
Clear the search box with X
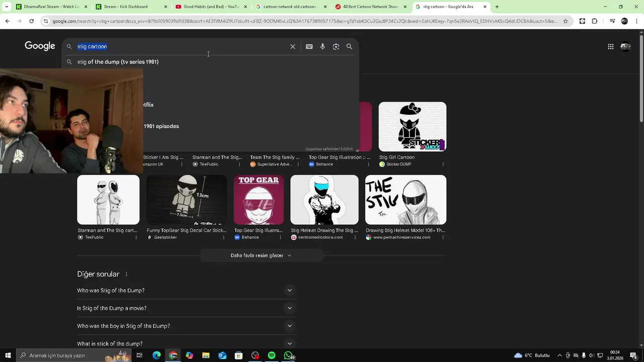(x=292, y=46)
